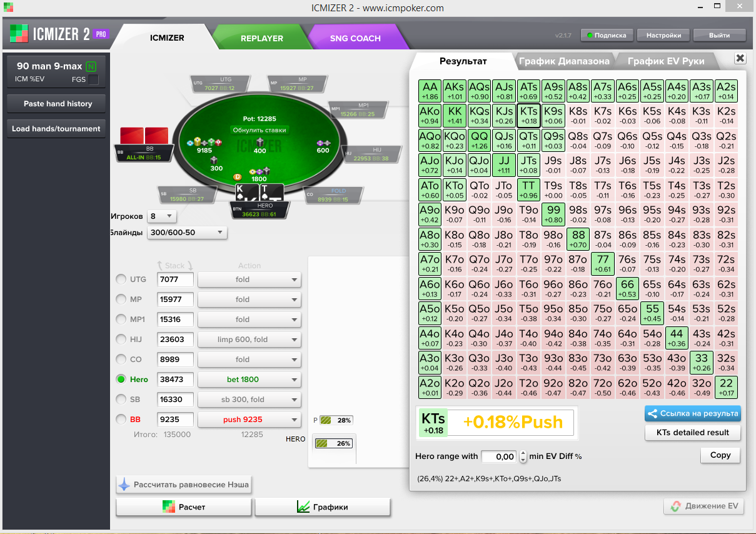This screenshot has height=534, width=756.
Task: Click the Движение EV cycle icon
Action: (675, 506)
